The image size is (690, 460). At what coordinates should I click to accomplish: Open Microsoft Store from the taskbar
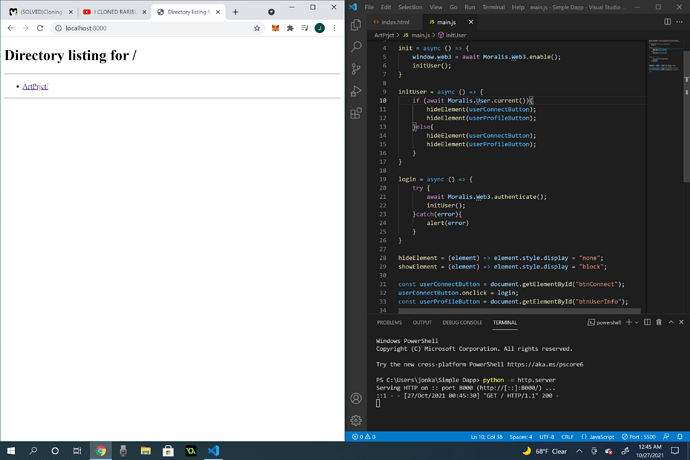168,451
